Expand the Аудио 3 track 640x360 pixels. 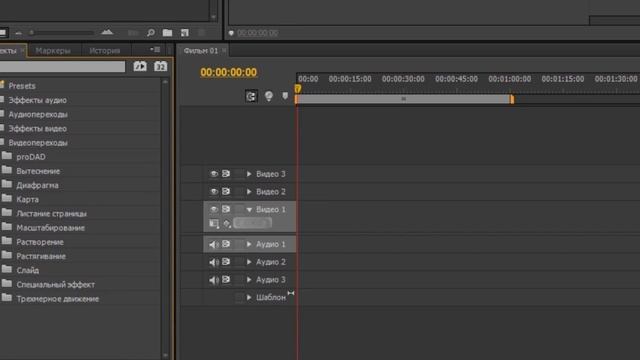click(249, 280)
